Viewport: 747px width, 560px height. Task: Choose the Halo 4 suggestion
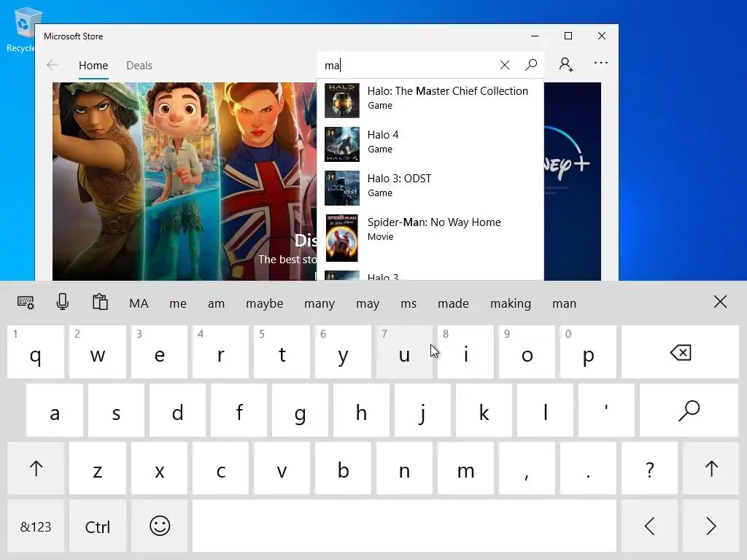pos(430,144)
